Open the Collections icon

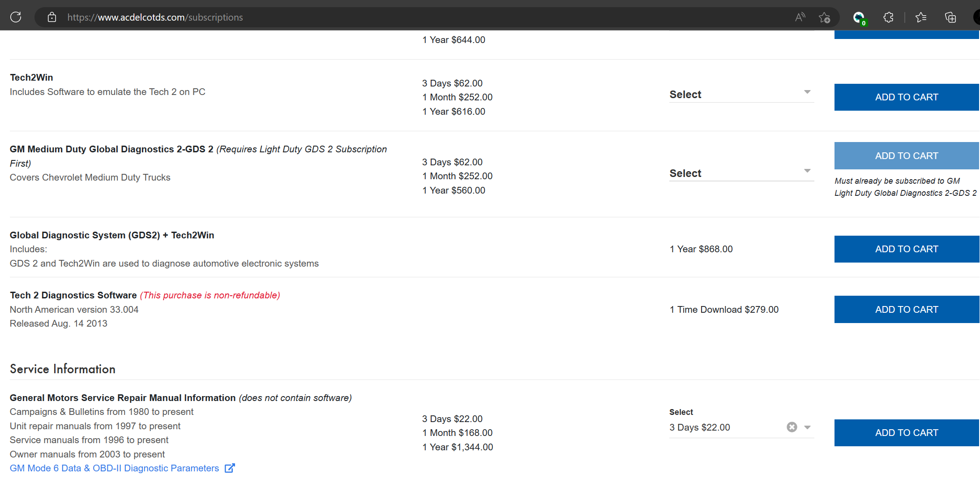[x=950, y=17]
